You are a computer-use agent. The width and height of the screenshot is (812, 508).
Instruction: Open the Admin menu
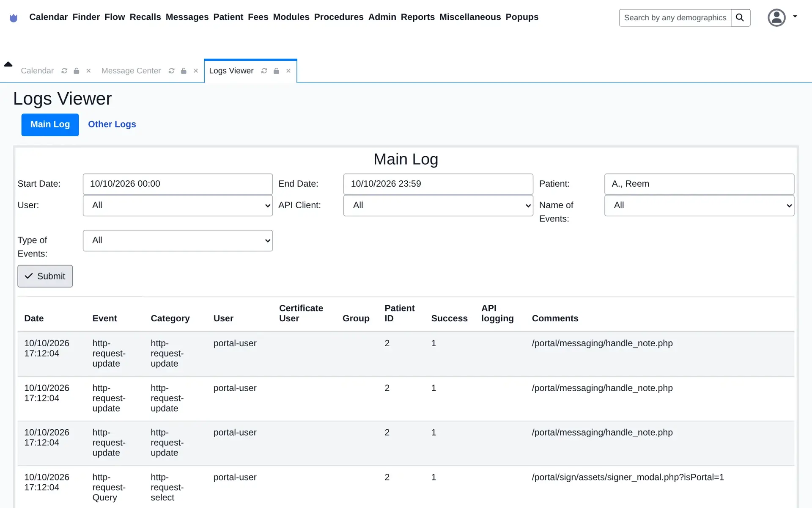coord(382,17)
